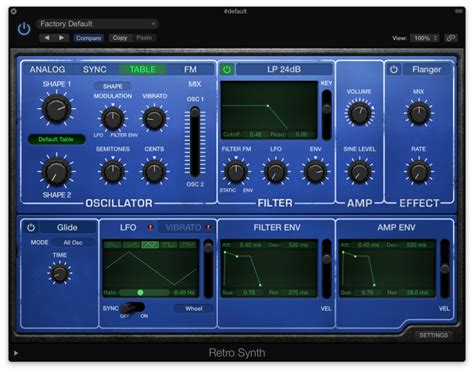
Task: Open the Glide All Osc mode menu
Action: coord(74,243)
